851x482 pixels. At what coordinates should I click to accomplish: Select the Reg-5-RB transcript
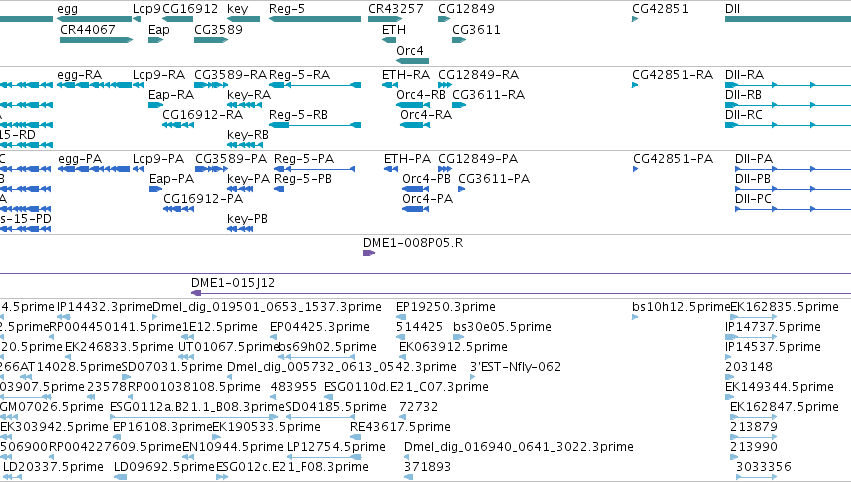click(315, 125)
